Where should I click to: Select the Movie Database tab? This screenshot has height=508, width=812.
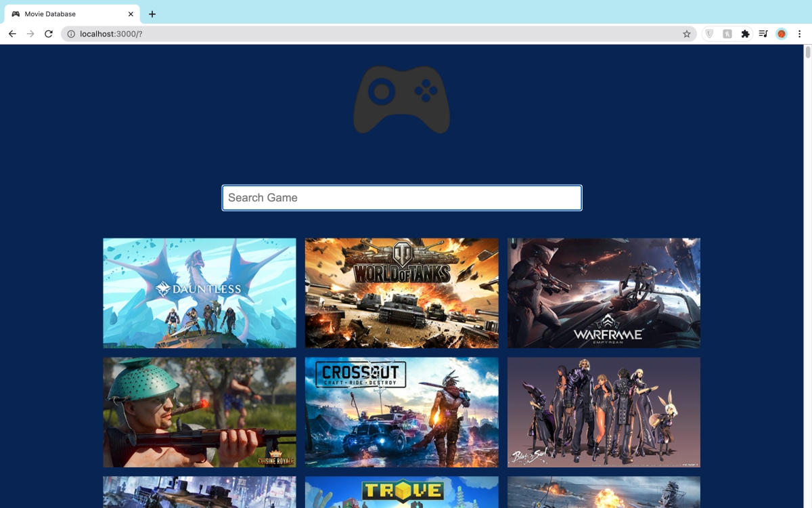[72, 14]
